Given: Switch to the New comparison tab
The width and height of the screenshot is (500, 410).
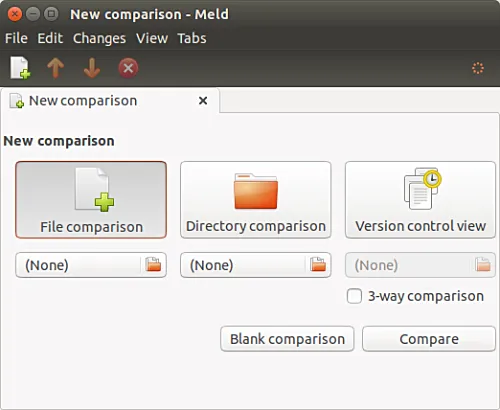Looking at the screenshot, I should tap(110, 101).
